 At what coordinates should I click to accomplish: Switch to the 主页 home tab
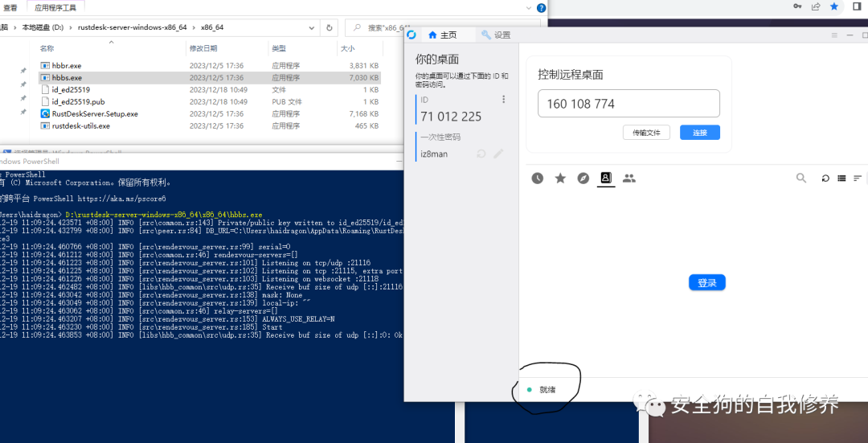(x=443, y=35)
